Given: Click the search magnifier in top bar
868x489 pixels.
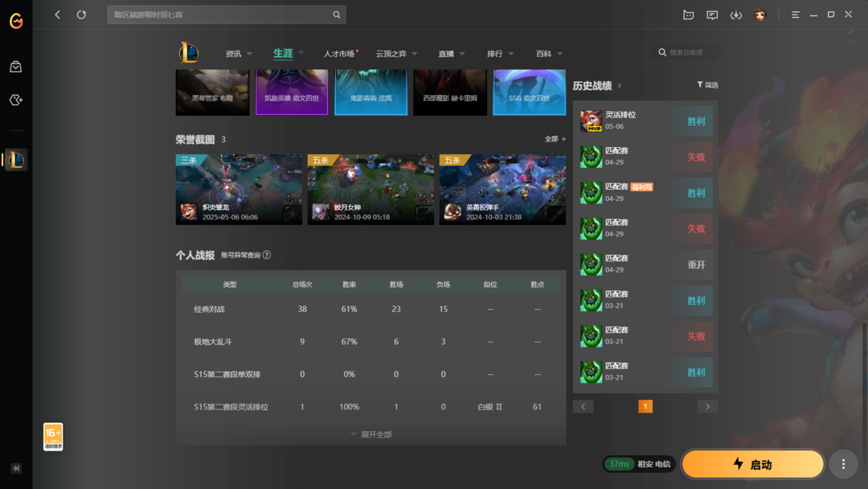Looking at the screenshot, I should [337, 15].
